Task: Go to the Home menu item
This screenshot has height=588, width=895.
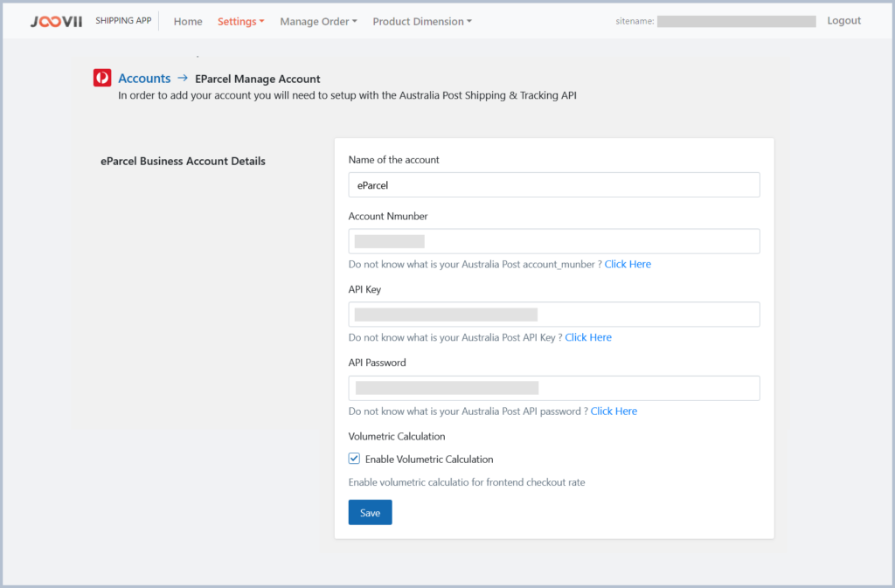Action: click(188, 22)
